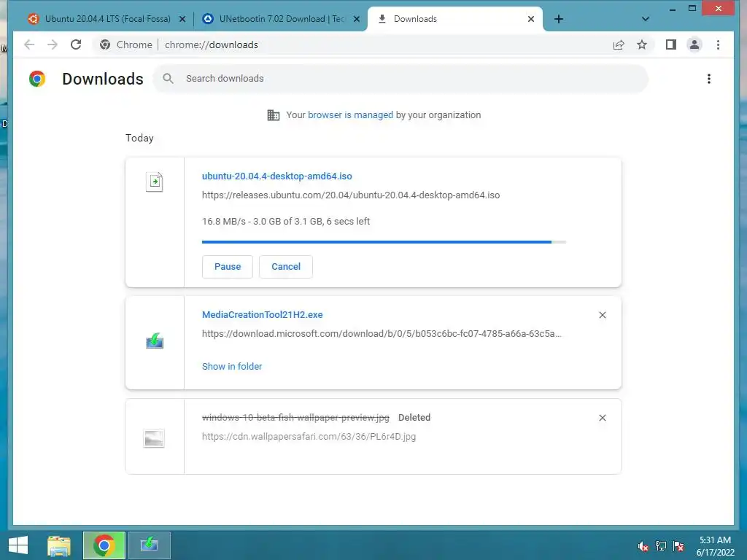This screenshot has height=560, width=747.
Task: Show MediaCreationTool in folder
Action: point(231,366)
